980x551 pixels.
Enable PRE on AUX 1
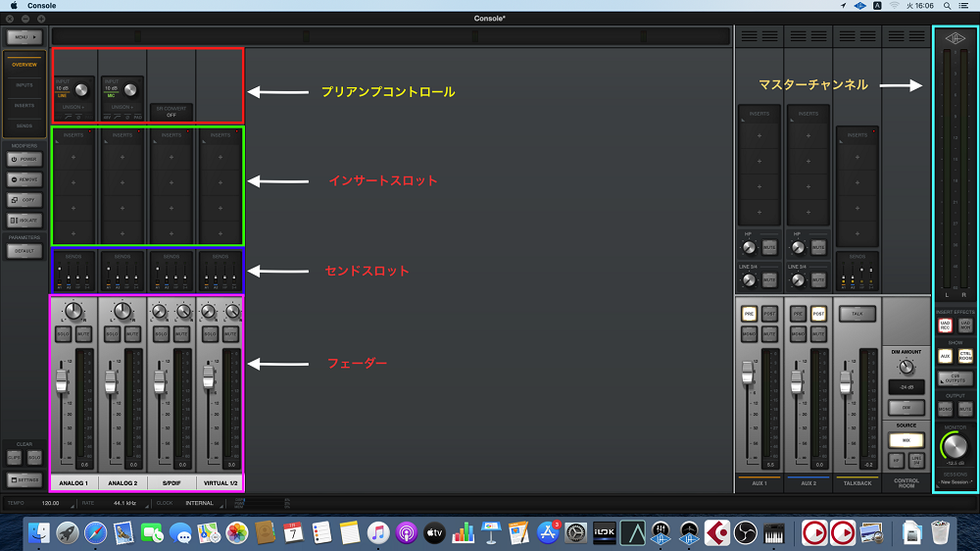tap(749, 314)
